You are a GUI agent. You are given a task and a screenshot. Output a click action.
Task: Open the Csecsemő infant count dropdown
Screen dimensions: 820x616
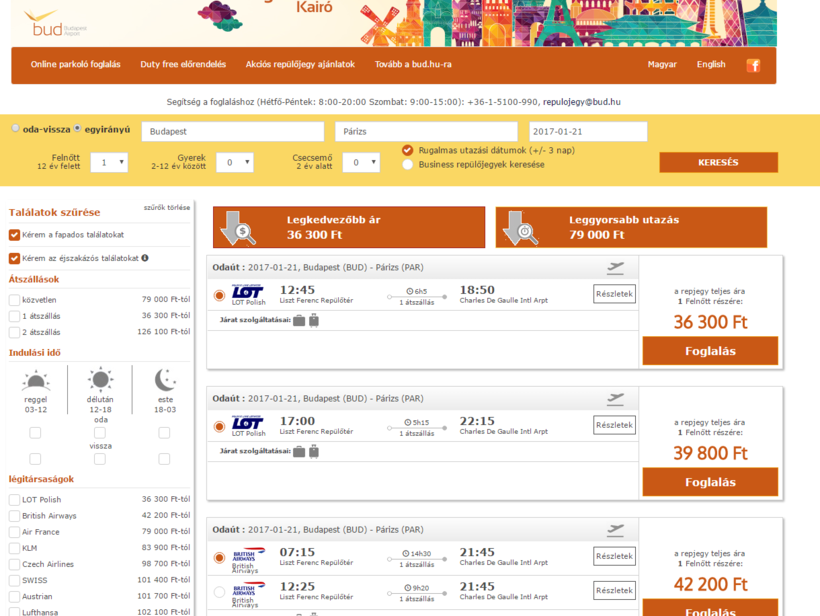[x=361, y=162]
